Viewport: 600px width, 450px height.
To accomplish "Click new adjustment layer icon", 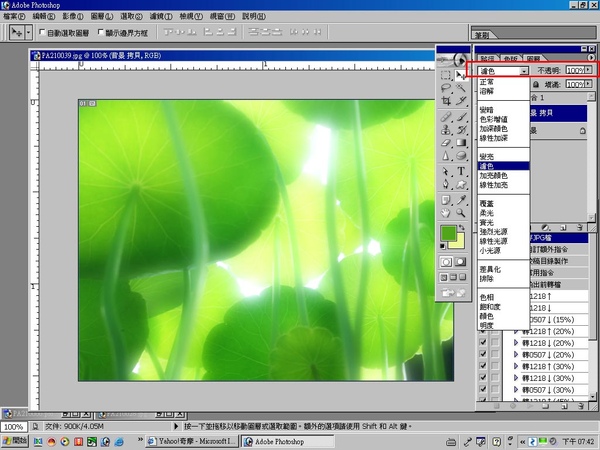I will (546, 228).
